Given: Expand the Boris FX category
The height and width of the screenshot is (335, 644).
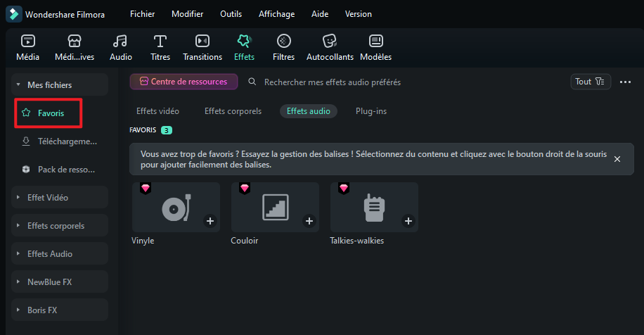Looking at the screenshot, I should tap(18, 310).
